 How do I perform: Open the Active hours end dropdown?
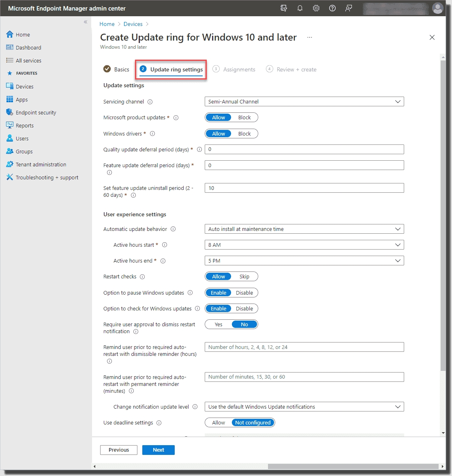tap(304, 261)
